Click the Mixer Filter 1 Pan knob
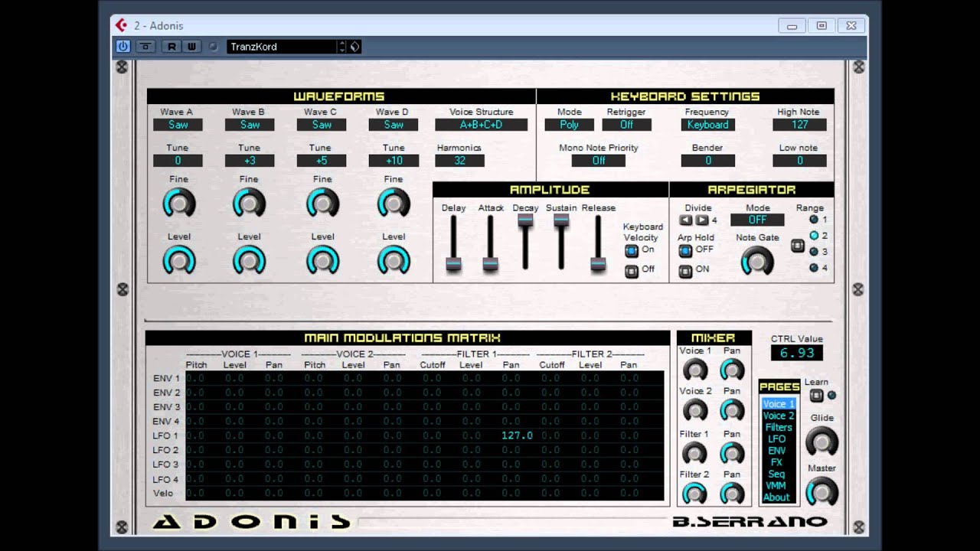The width and height of the screenshot is (980, 551). (732, 453)
